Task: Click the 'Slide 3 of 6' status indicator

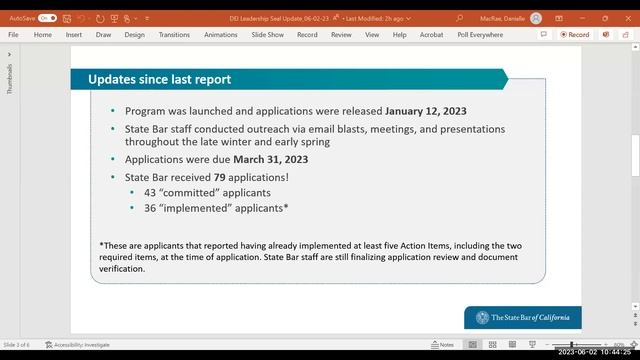Action: 16,345
